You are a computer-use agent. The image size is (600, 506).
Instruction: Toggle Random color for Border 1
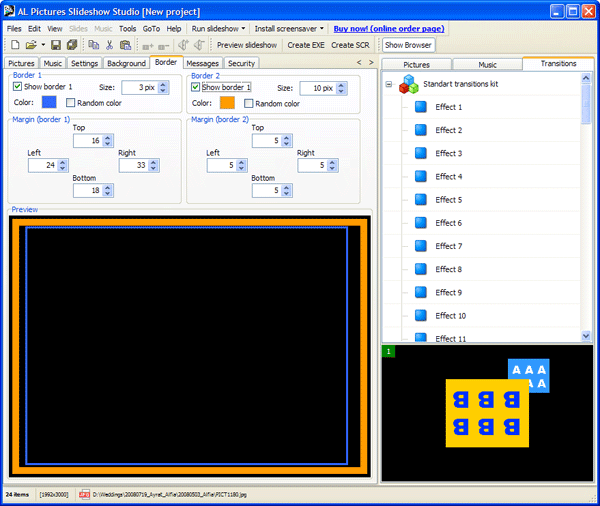pyautogui.click(x=70, y=103)
